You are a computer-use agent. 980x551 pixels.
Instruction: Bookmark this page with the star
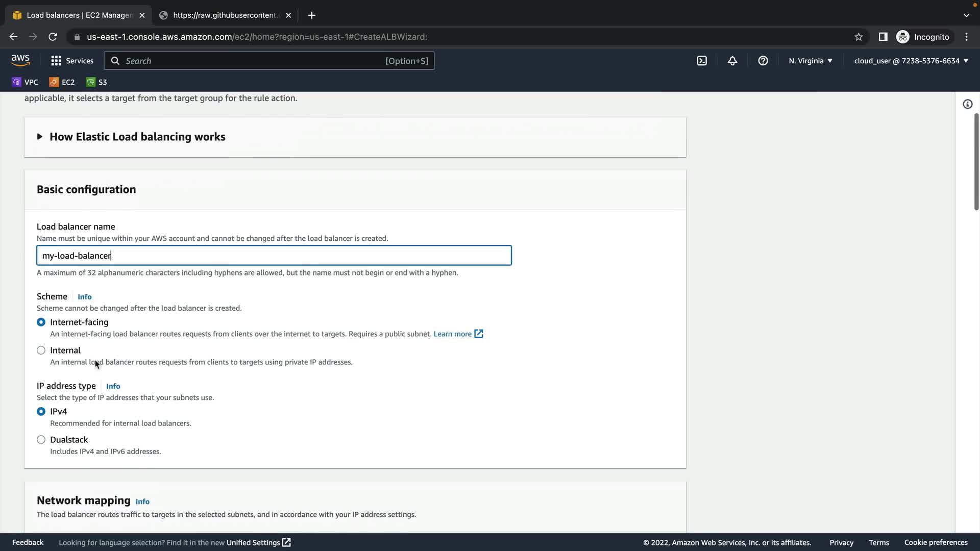click(859, 37)
